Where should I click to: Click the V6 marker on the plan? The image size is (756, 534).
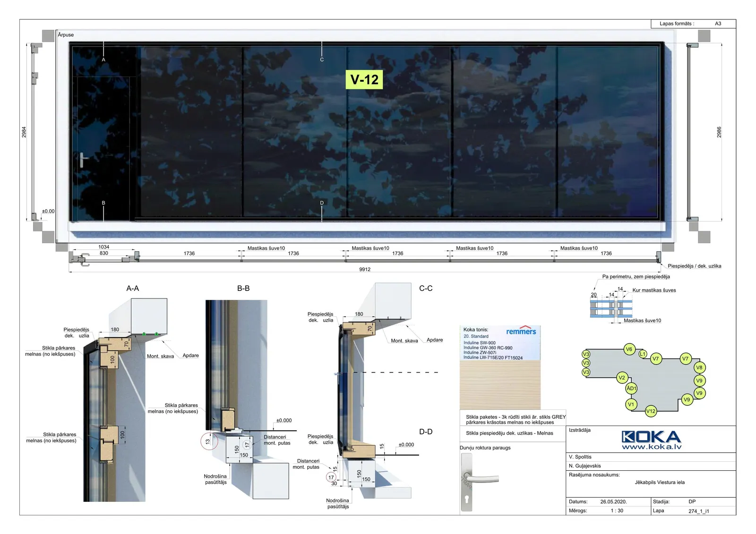pos(629,349)
